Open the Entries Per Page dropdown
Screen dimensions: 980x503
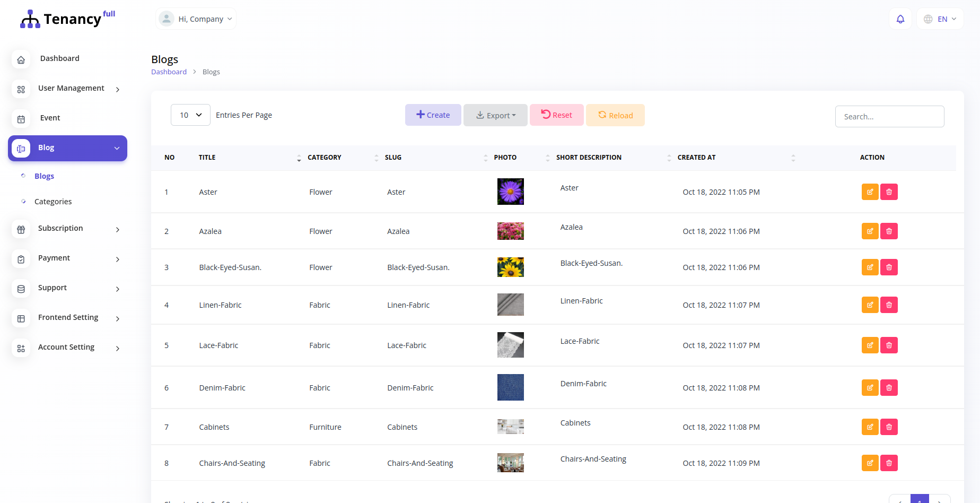click(190, 115)
